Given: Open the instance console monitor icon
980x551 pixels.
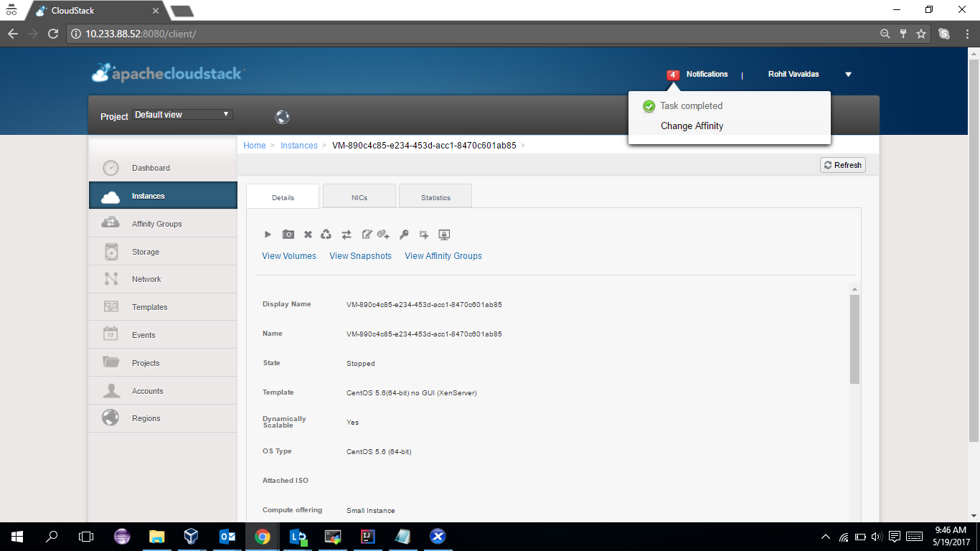Looking at the screenshot, I should [x=444, y=235].
